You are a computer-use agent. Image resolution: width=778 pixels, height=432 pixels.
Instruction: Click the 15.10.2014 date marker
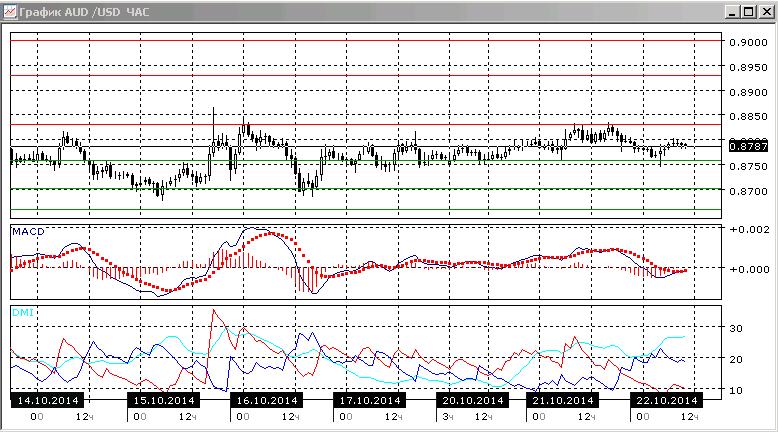tap(164, 400)
